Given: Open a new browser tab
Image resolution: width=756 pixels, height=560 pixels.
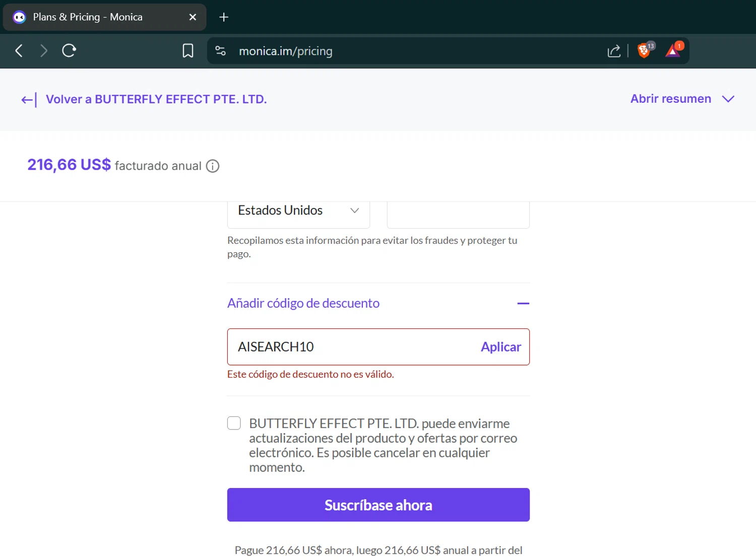Looking at the screenshot, I should [x=224, y=17].
